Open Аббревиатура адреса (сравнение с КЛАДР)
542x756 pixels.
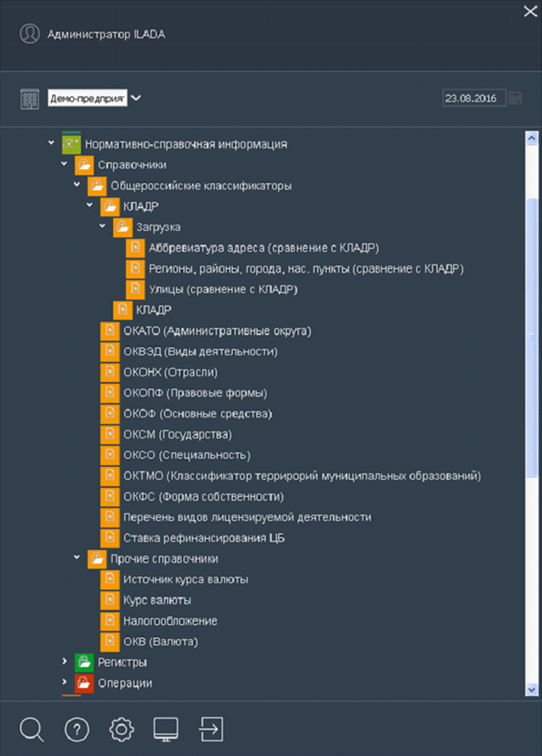[x=263, y=248]
